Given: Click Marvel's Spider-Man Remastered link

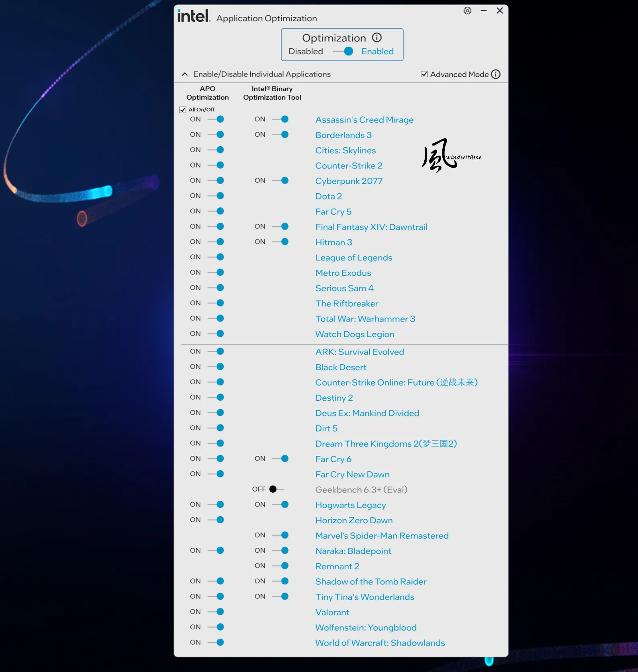Looking at the screenshot, I should pos(382,536).
